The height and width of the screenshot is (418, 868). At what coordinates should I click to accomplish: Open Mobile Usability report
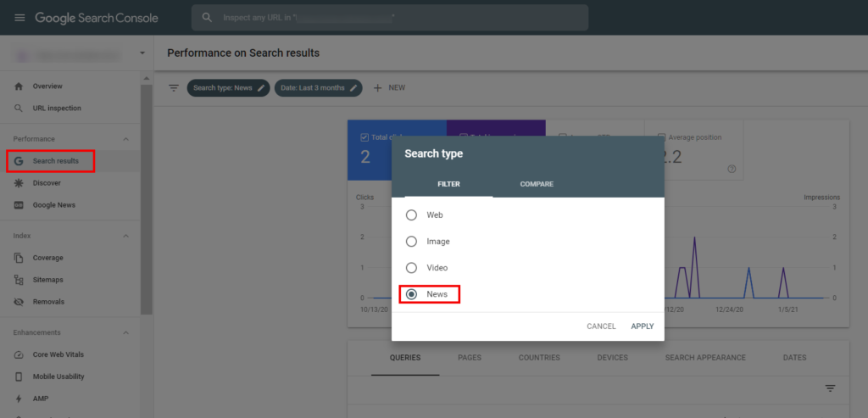click(58, 376)
